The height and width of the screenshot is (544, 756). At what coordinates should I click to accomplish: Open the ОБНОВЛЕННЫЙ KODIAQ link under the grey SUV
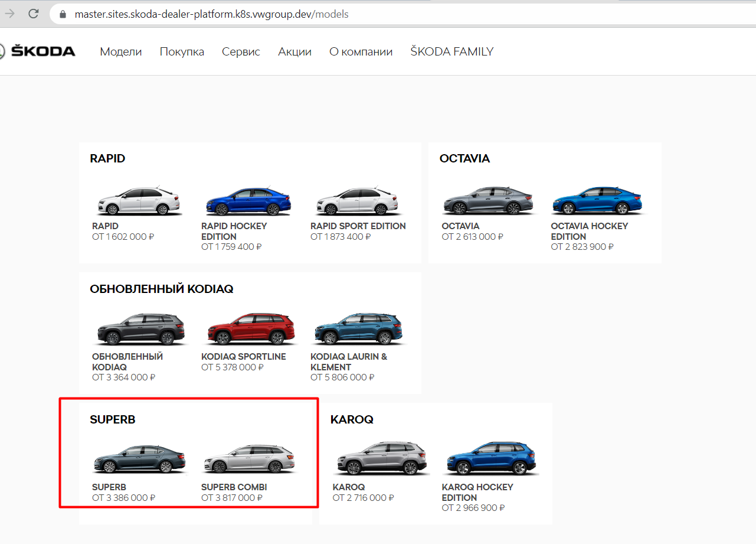point(127,362)
